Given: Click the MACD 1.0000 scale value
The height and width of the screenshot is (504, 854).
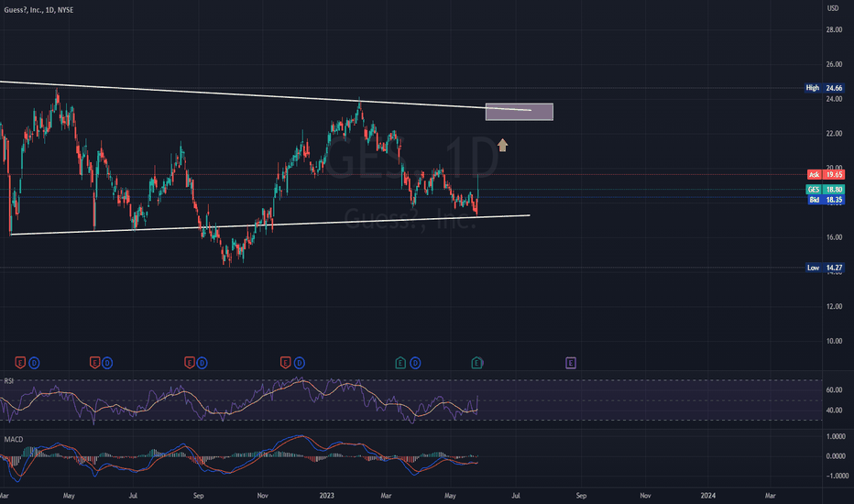Looking at the screenshot, I should pos(836,436).
